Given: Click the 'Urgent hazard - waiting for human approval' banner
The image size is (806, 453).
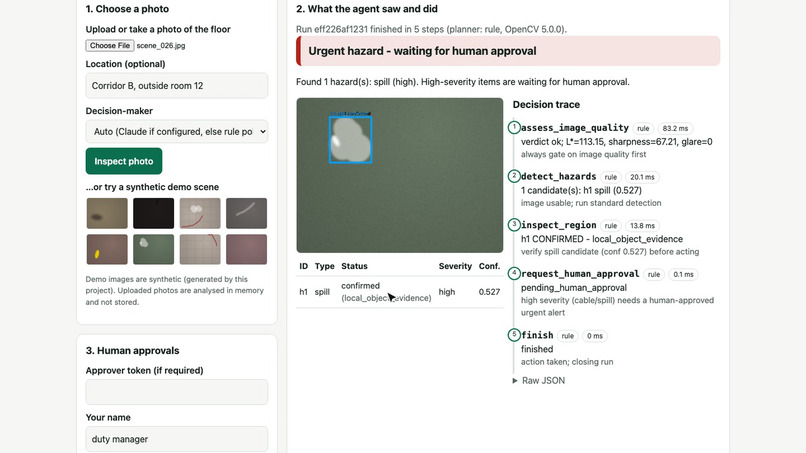Looking at the screenshot, I should click(508, 51).
